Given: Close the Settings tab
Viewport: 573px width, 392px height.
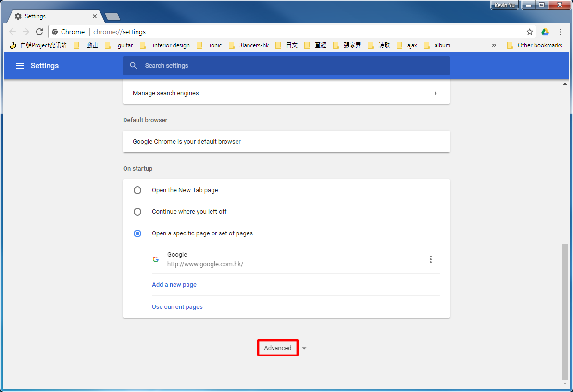Looking at the screenshot, I should [95, 16].
